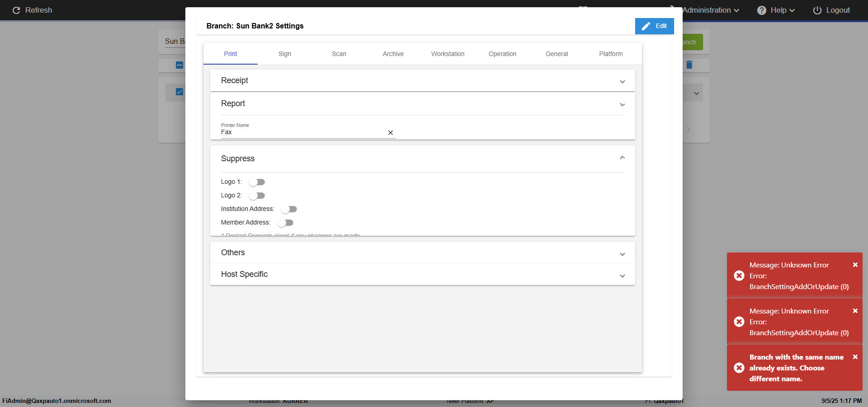Click the pencil Edit button
868x407 pixels.
click(x=654, y=26)
